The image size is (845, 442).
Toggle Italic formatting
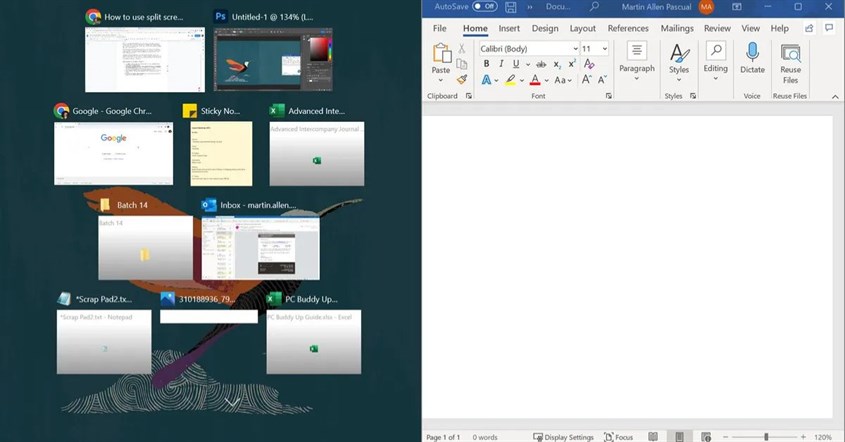(x=501, y=64)
